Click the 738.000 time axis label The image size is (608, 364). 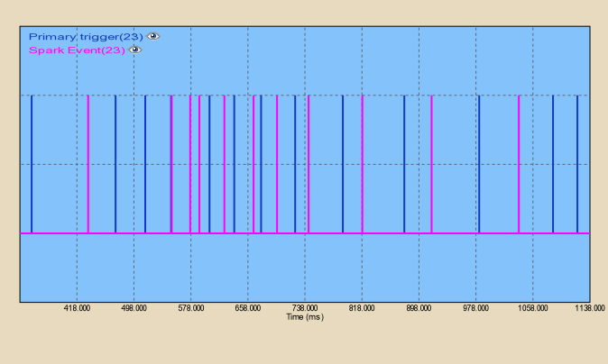click(305, 308)
